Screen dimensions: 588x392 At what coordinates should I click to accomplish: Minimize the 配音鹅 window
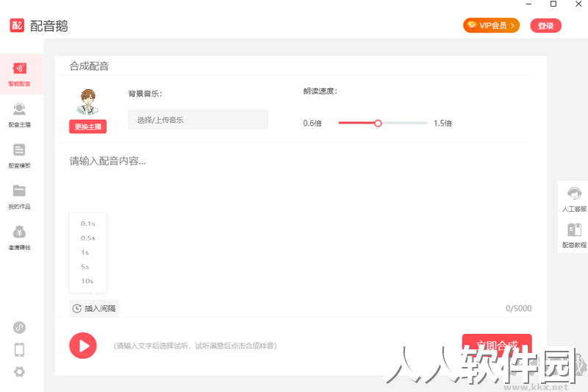coord(528,4)
